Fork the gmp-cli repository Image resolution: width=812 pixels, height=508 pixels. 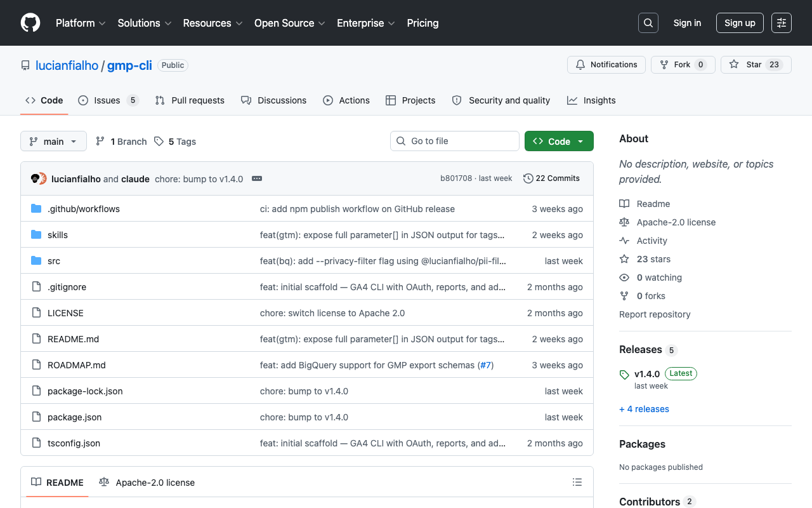click(x=683, y=65)
